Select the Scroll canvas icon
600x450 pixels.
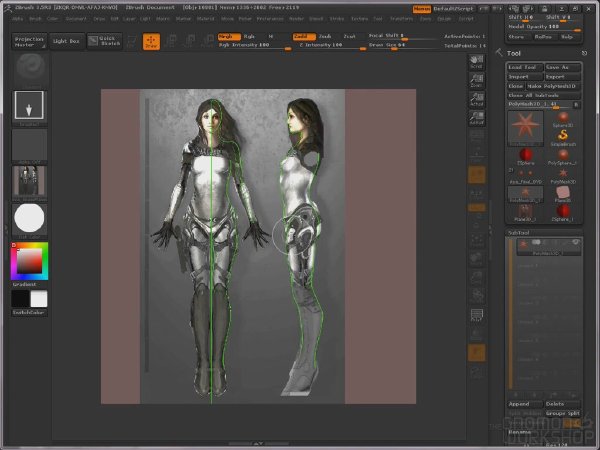click(x=476, y=62)
